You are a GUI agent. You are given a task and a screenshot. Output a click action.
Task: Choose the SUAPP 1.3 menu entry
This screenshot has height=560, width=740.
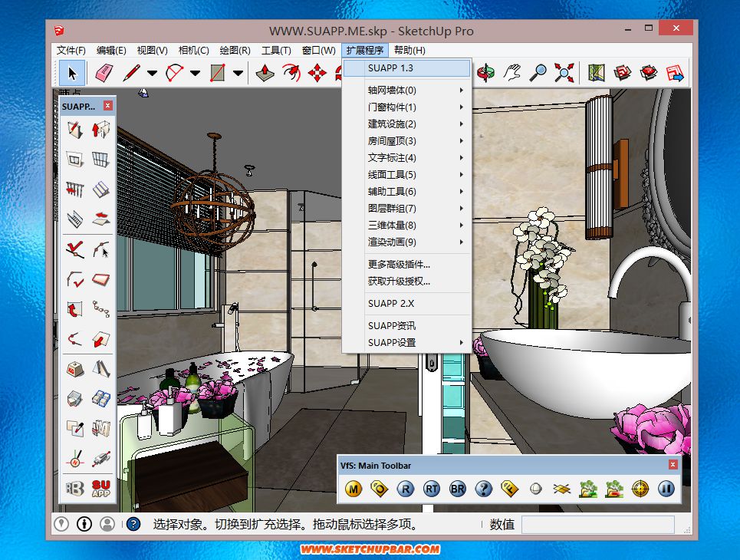407,68
